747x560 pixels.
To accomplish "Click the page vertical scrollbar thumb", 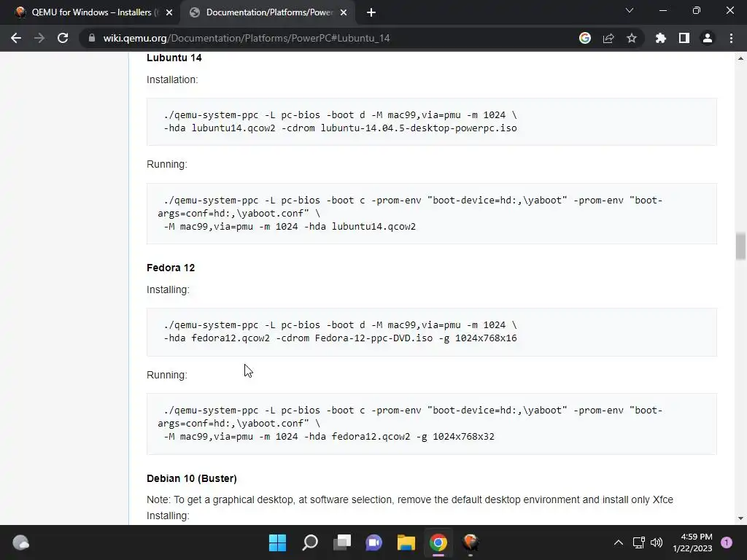I will 740,246.
